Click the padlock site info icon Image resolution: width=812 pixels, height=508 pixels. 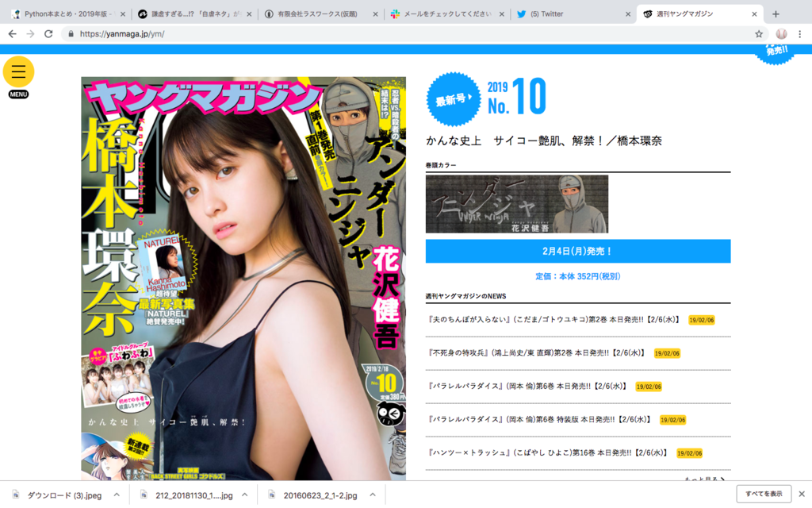click(71, 34)
